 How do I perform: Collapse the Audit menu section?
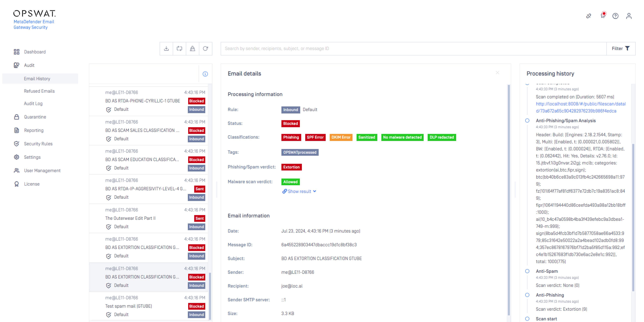point(29,65)
